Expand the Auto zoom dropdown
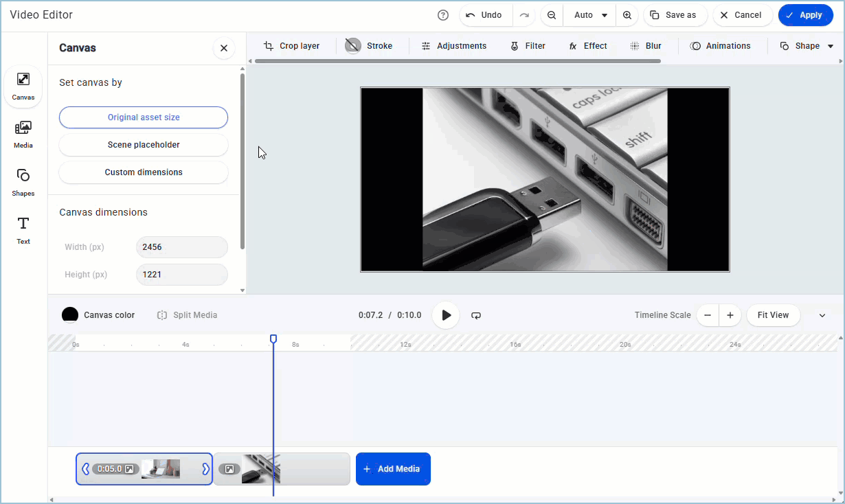The height and width of the screenshot is (504, 845). (592, 15)
